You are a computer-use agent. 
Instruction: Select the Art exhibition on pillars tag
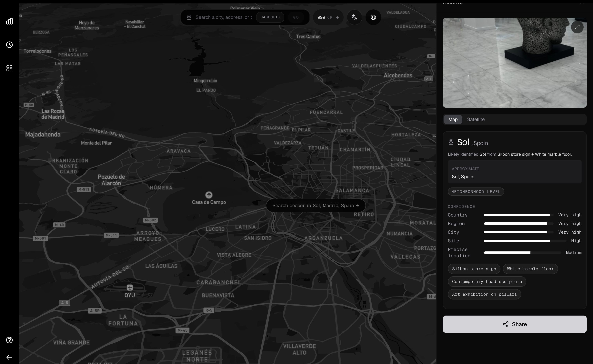(484, 294)
